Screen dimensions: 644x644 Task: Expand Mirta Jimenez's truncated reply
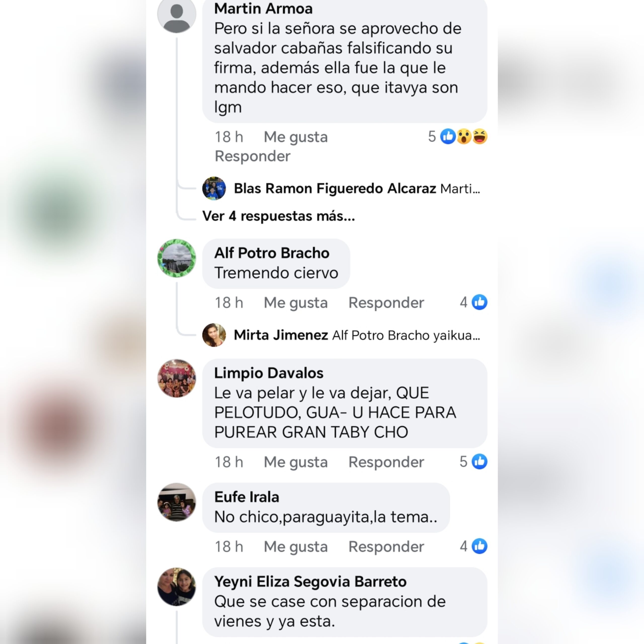pos(406,335)
